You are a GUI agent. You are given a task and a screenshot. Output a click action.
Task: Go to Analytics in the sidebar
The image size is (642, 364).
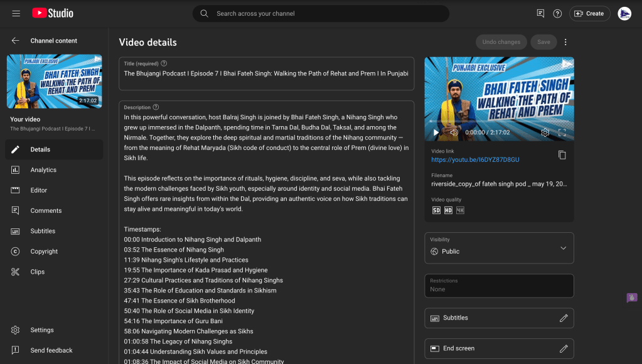click(x=43, y=170)
